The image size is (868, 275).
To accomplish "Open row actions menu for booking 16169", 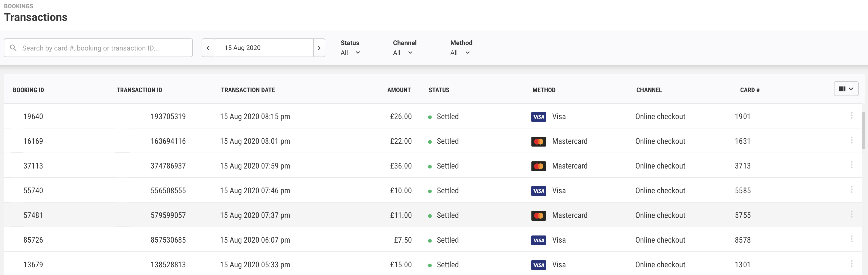I will pyautogui.click(x=851, y=140).
